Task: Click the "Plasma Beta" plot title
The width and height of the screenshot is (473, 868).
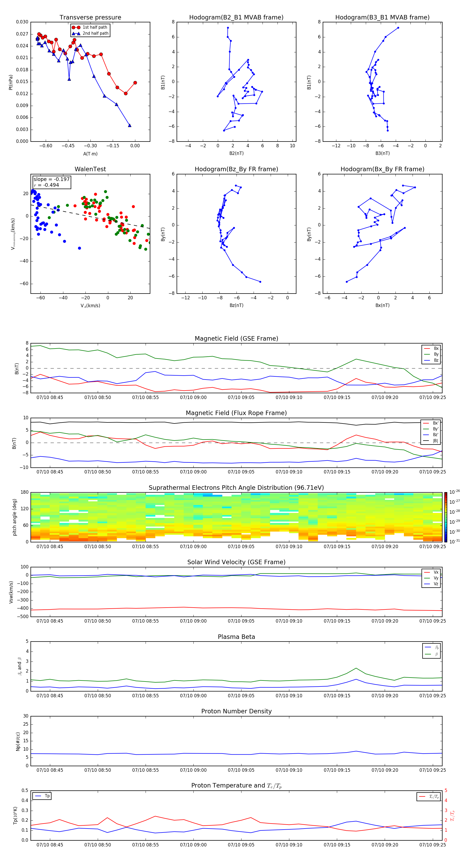Action: point(236,637)
